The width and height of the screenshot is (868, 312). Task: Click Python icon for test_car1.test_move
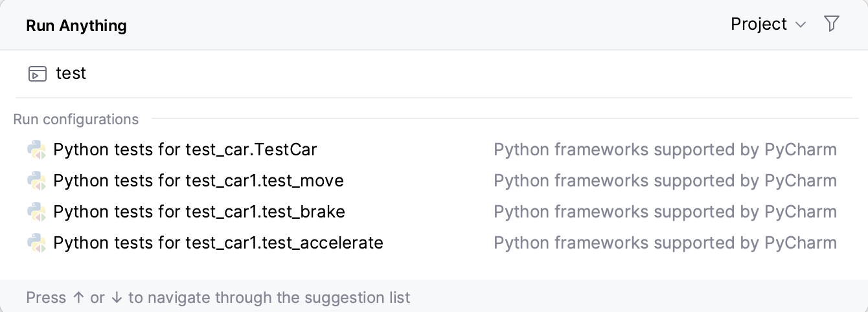point(36,181)
